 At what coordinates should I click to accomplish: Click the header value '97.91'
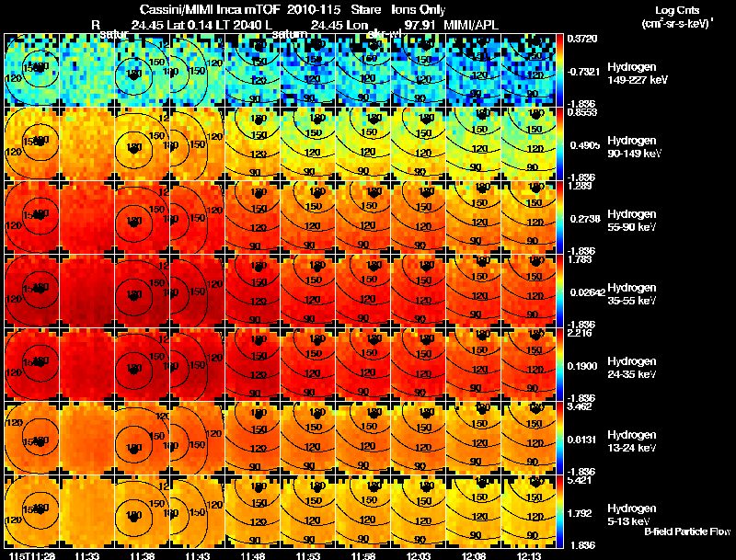pos(420,25)
